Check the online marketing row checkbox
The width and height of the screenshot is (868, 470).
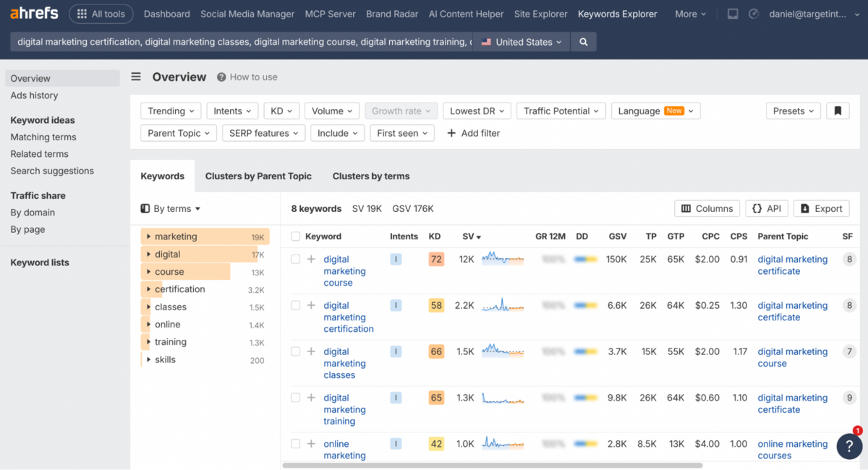295,444
